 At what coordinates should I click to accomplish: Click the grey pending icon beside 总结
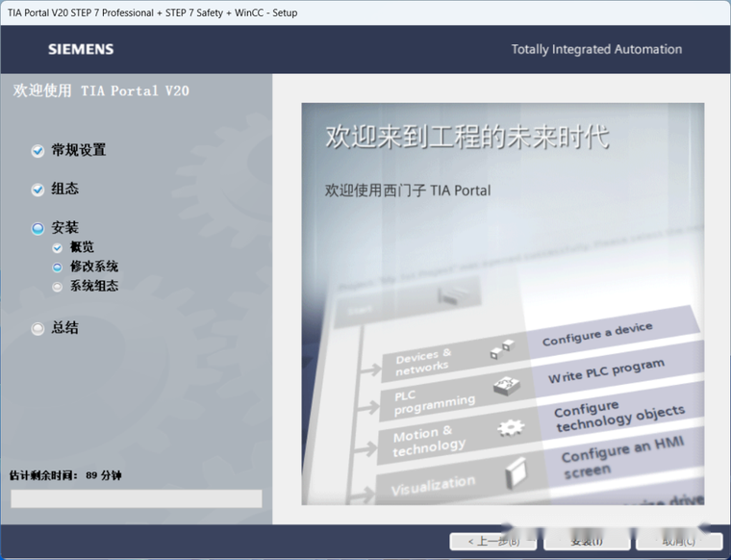(x=38, y=329)
